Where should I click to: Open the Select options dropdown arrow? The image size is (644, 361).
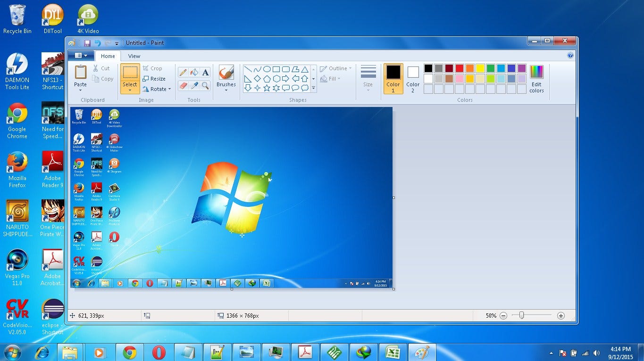click(x=130, y=90)
